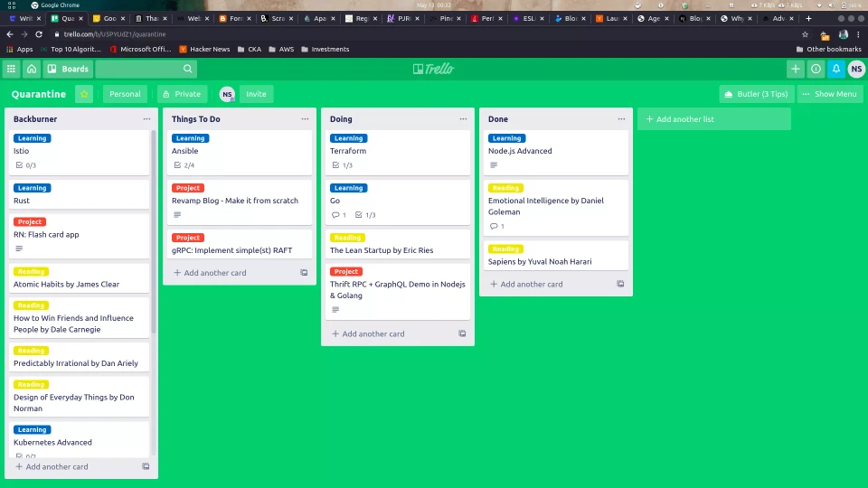Image resolution: width=868 pixels, height=488 pixels.
Task: Click the description icon on RN: Flash card app
Action: (19, 249)
